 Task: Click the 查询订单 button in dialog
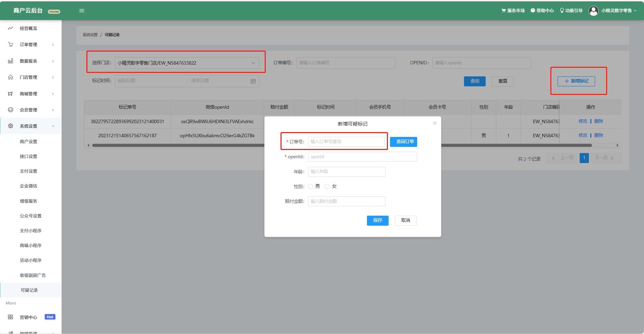(x=403, y=142)
